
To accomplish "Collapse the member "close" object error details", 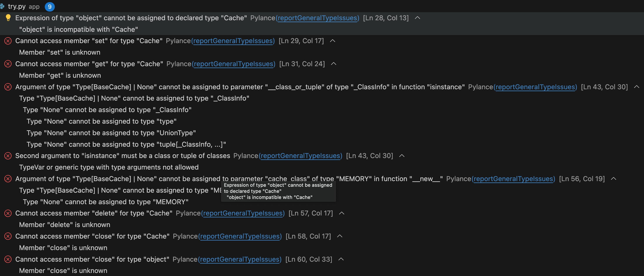I will click(341, 259).
